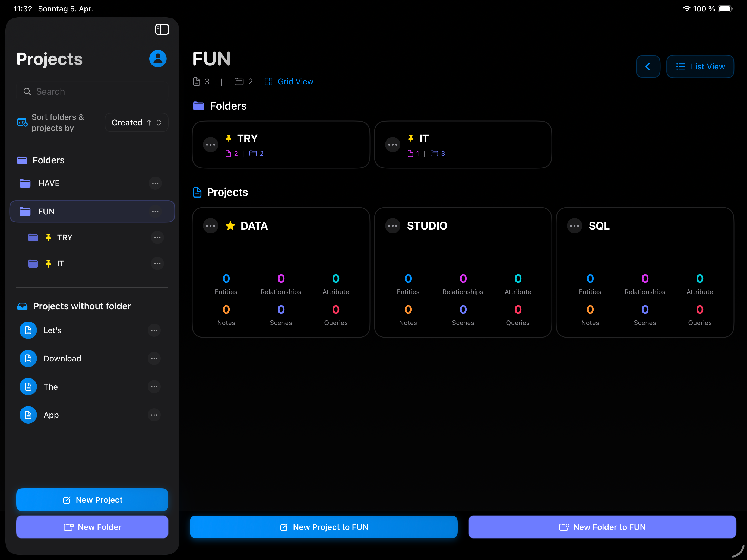
Task: Open options menu for Download project
Action: coord(154,358)
